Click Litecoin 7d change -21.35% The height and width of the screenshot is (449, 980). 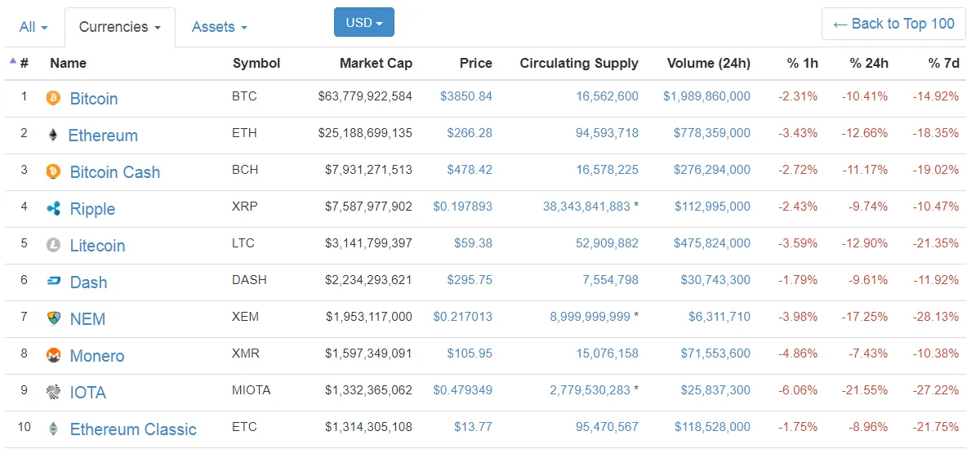[936, 243]
